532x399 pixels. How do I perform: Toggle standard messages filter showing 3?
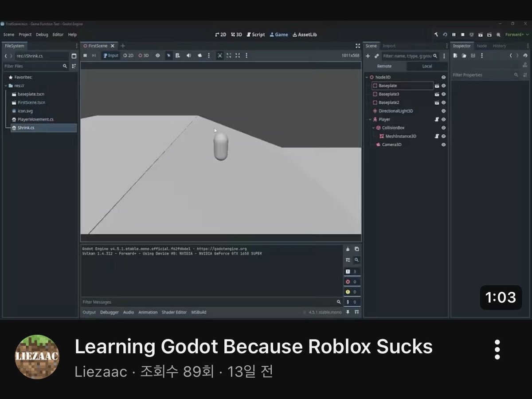352,271
